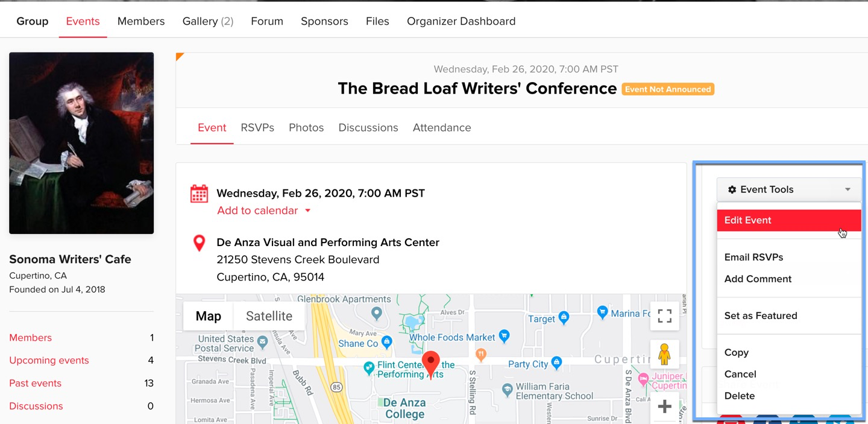
Task: Open the RSVPs tab
Action: pos(257,128)
